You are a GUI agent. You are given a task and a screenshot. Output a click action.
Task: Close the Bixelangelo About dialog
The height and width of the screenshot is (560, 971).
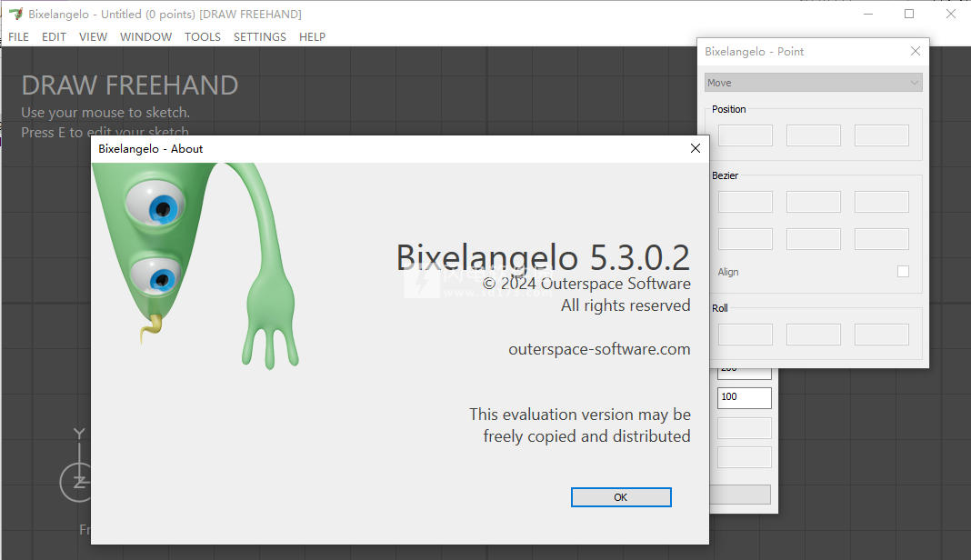tap(696, 149)
